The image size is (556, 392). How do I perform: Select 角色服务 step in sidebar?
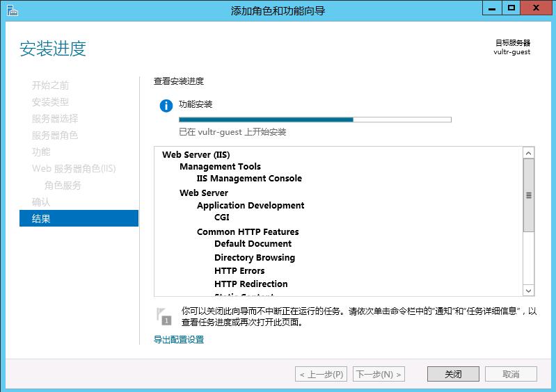tap(63, 185)
